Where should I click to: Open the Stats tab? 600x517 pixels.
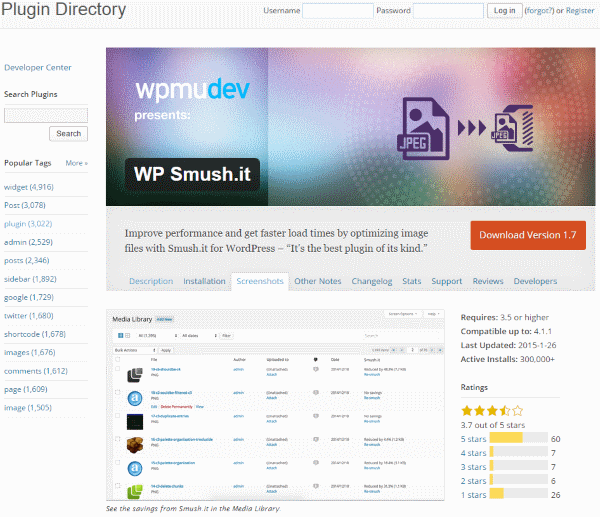pos(412,281)
